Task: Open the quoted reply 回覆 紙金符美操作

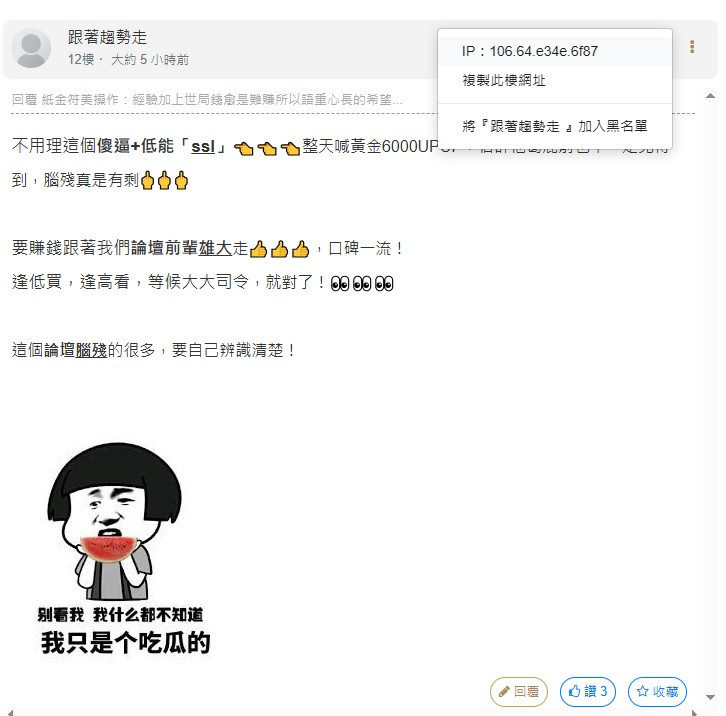Action: pos(207,100)
